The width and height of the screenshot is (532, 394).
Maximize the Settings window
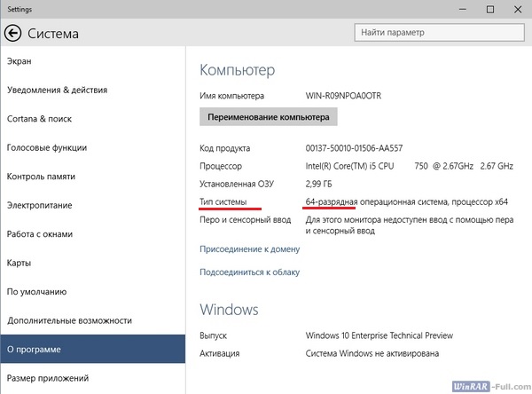pyautogui.click(x=490, y=9)
